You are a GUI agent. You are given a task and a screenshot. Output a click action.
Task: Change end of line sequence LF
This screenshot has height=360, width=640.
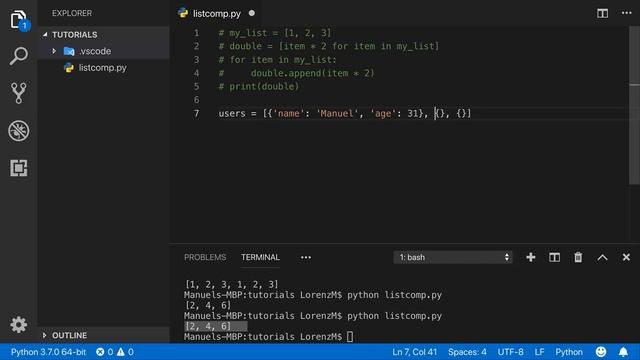point(539,352)
